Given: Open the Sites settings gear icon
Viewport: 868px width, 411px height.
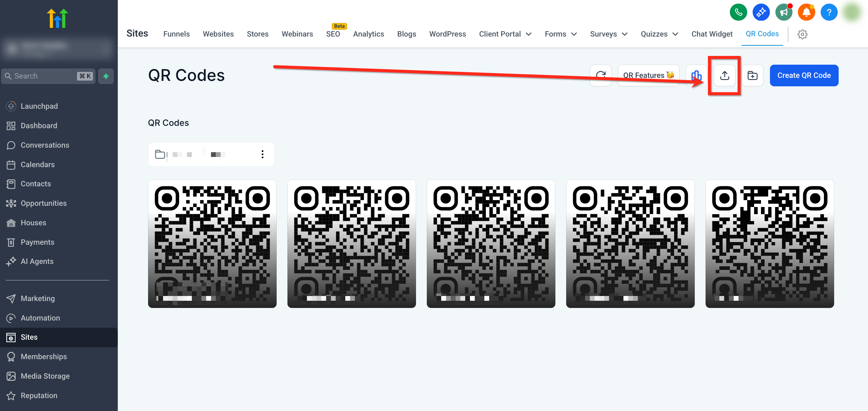Looking at the screenshot, I should pos(802,34).
